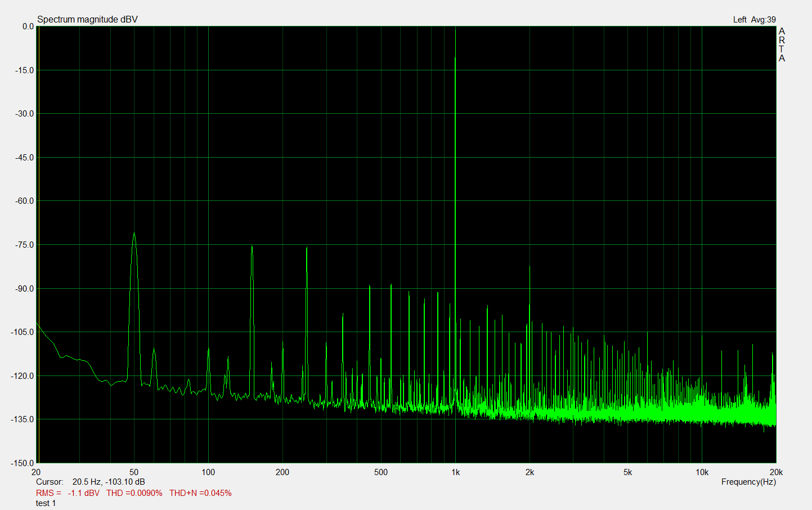Click the -75.0 axis label

(x=25, y=245)
